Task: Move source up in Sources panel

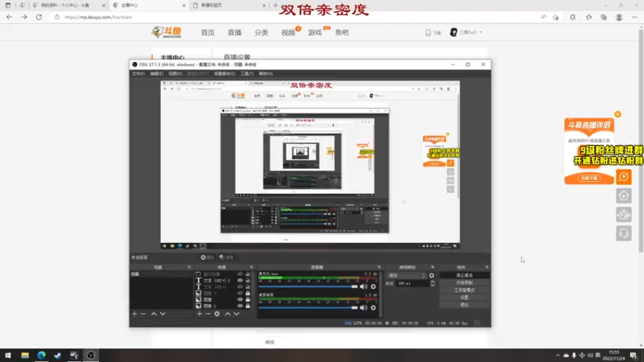Action: tap(228, 314)
